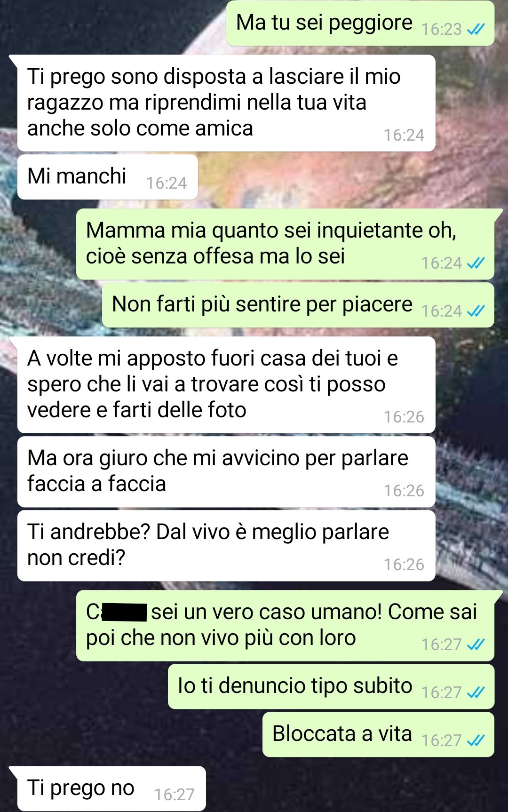Tap read-receipt ticks on "caso umano" message
The image size is (508, 812).
coord(476,645)
